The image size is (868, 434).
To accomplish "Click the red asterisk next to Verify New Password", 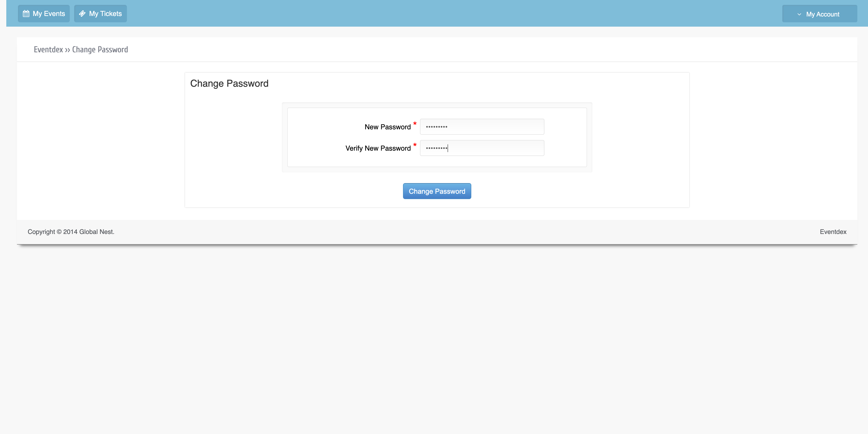I will click(415, 145).
